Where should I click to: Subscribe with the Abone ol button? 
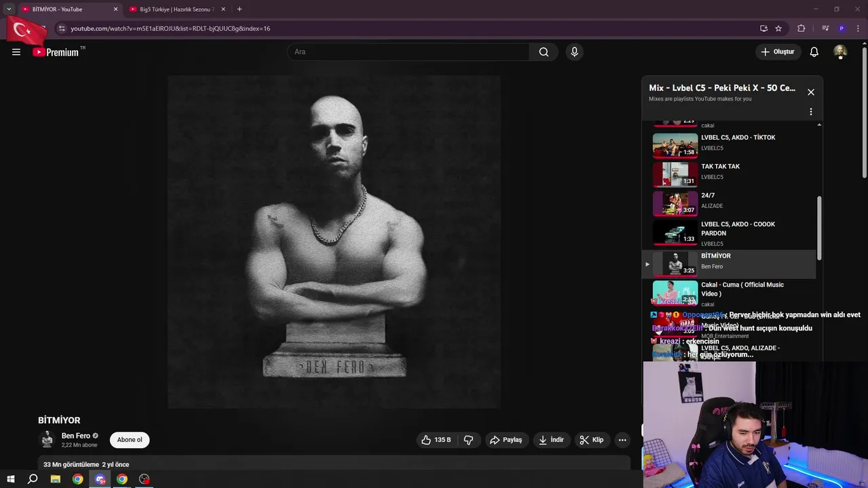click(x=130, y=440)
